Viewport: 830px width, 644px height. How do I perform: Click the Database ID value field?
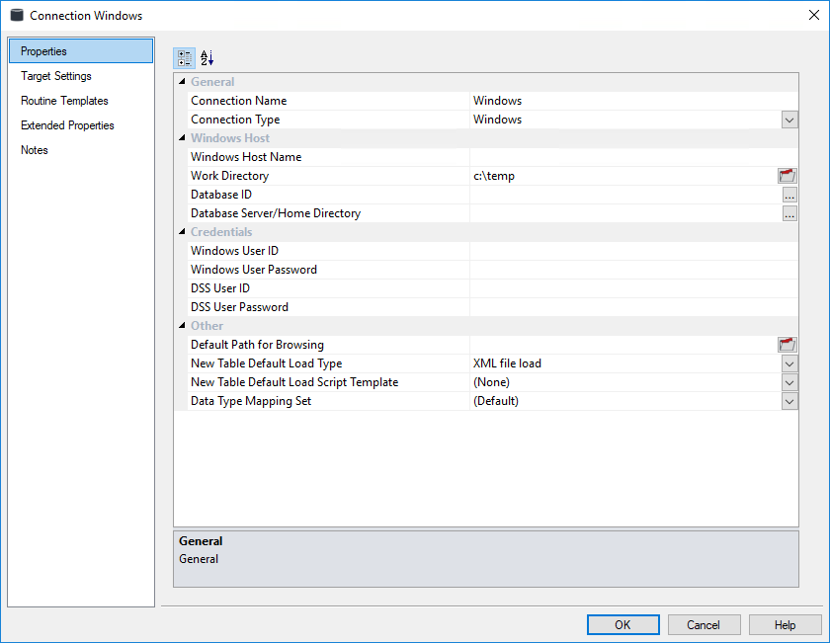click(x=625, y=195)
